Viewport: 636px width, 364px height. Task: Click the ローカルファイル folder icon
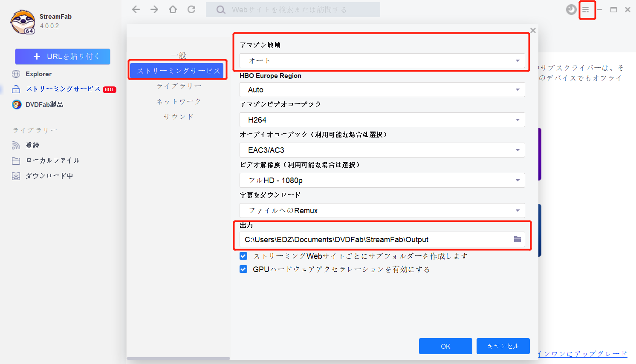16,161
